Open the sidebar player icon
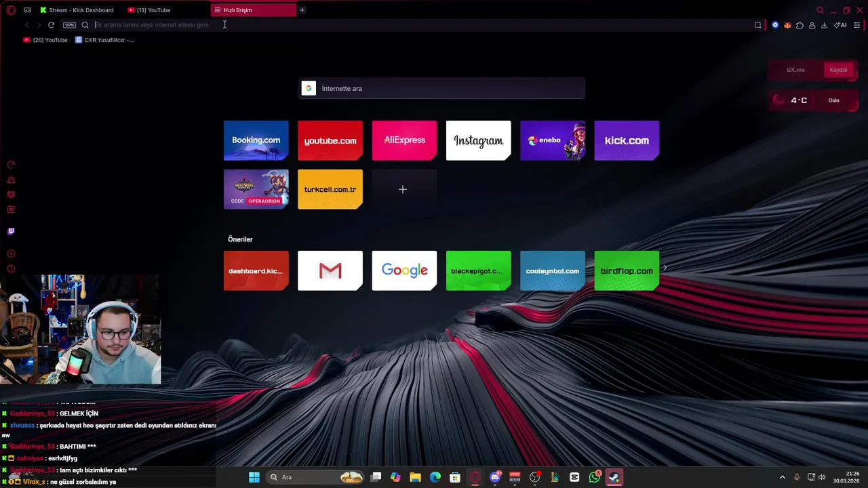The image size is (868, 488). (x=11, y=254)
